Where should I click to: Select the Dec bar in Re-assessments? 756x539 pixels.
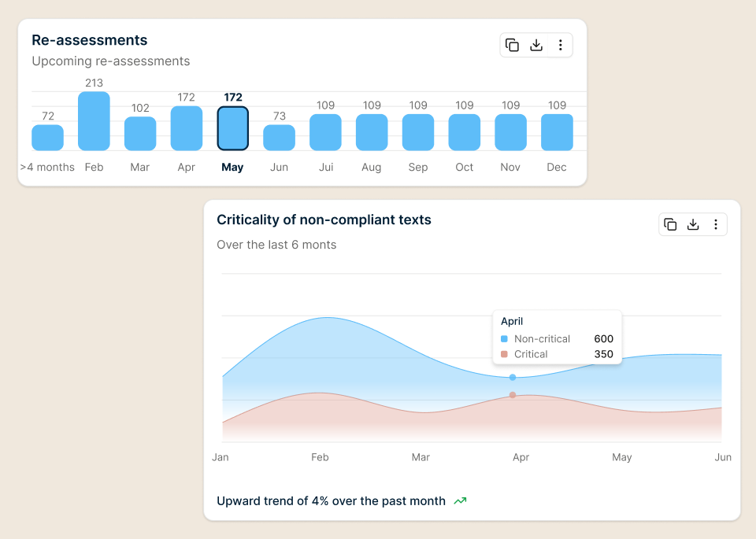[x=557, y=132]
